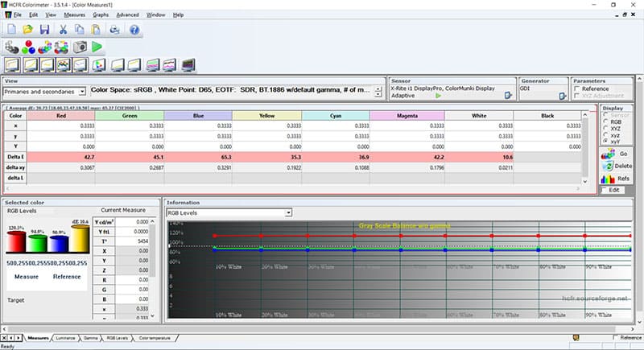Screen dimensions: 644x350
Task: Click Reference label in Selected color panel
Action: tap(67, 277)
